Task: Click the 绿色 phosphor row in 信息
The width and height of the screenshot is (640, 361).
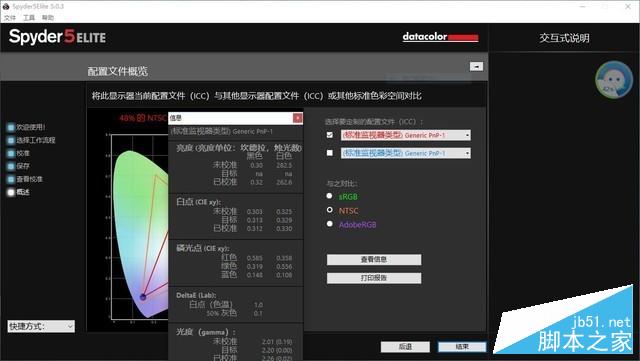Action: pyautogui.click(x=257, y=266)
